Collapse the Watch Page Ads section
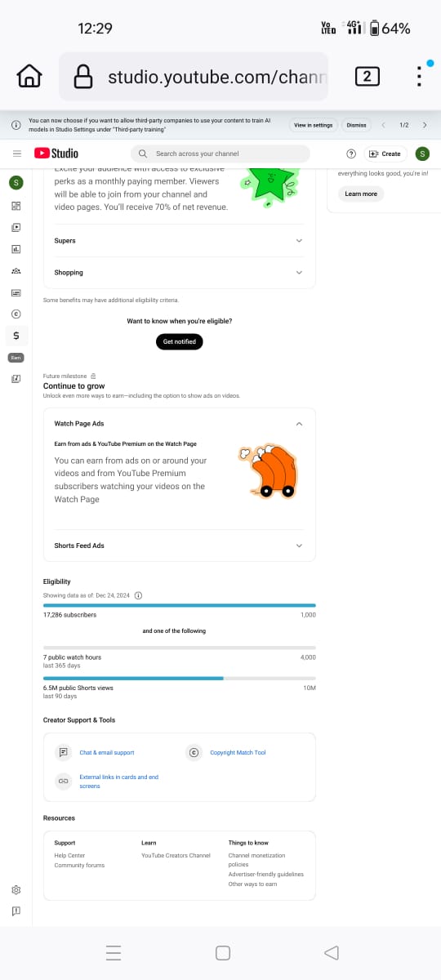The width and height of the screenshot is (441, 980). 179,424
